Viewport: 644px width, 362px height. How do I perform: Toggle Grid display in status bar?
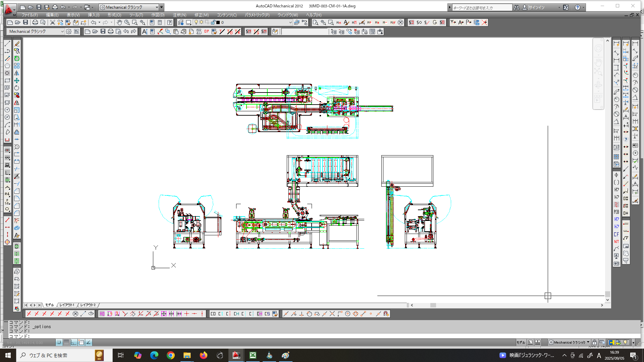click(66, 342)
